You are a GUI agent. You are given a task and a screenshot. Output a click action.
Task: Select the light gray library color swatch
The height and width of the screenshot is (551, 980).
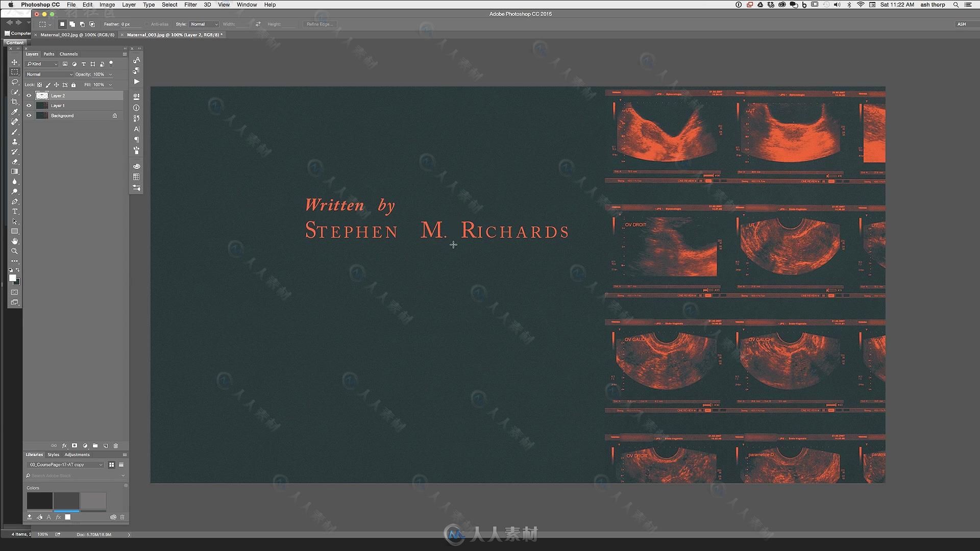pos(93,500)
